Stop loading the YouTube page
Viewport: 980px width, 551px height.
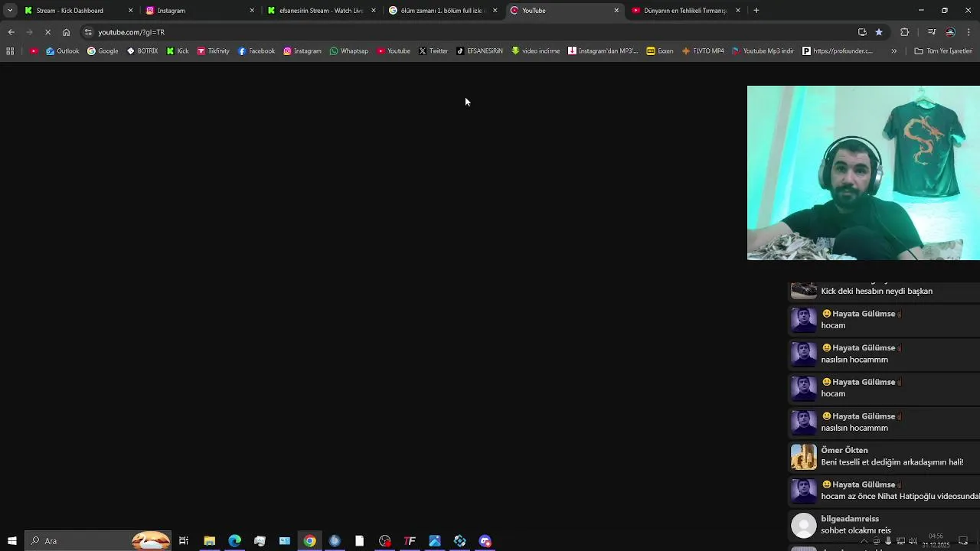click(x=47, y=32)
